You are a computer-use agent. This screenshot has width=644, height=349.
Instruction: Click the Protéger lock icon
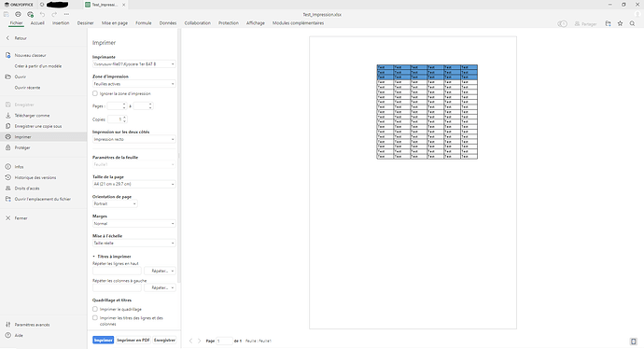7,147
